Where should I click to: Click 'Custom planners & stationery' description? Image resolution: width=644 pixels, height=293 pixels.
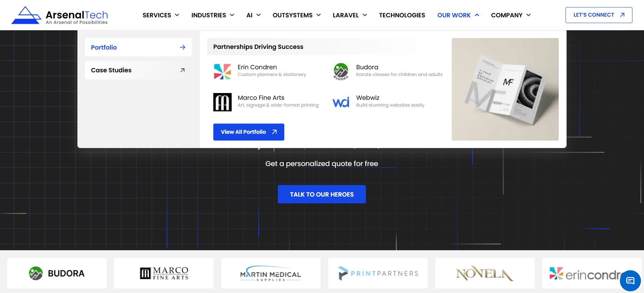(272, 75)
